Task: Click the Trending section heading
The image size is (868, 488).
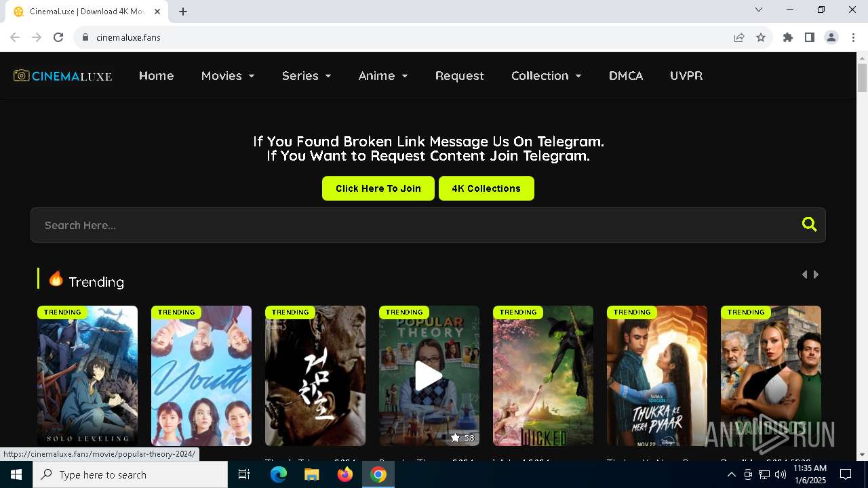Action: coord(96,282)
